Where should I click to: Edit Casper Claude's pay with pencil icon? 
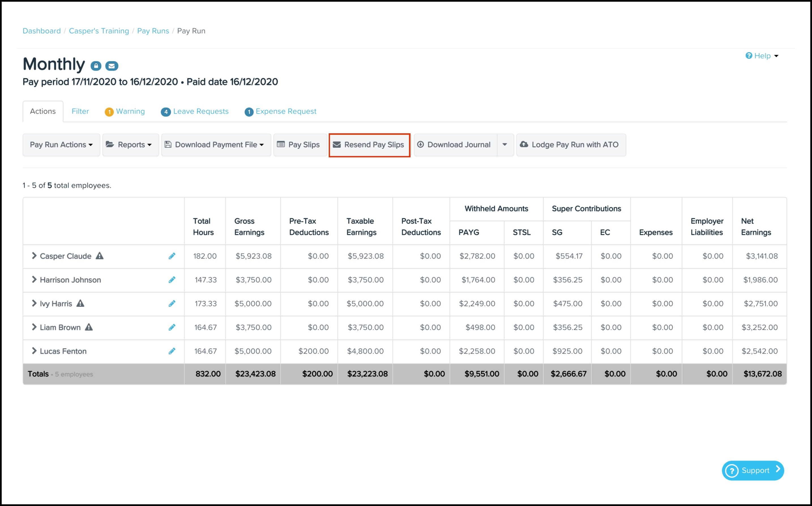172,256
